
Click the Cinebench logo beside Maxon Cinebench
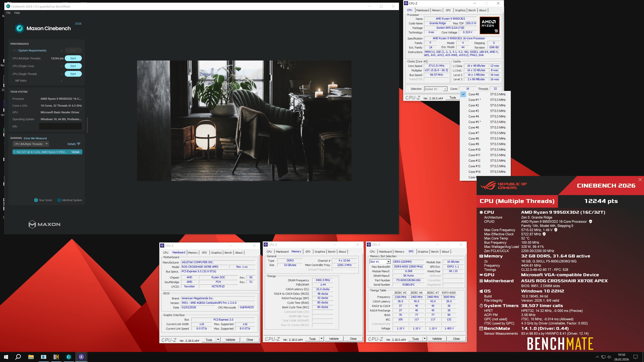(19, 28)
